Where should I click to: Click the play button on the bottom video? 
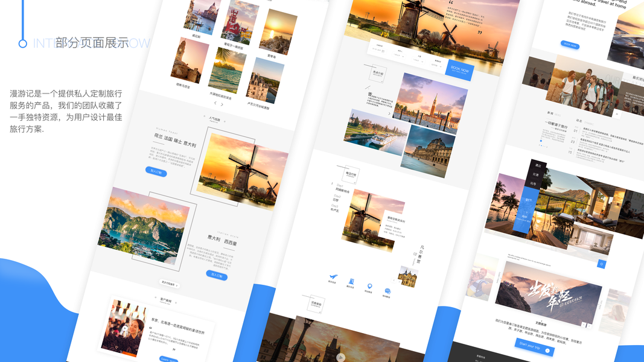pyautogui.click(x=340, y=357)
